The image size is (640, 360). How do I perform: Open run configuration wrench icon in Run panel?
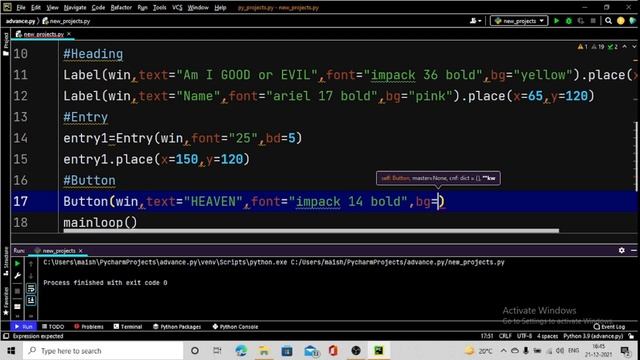(x=17, y=276)
